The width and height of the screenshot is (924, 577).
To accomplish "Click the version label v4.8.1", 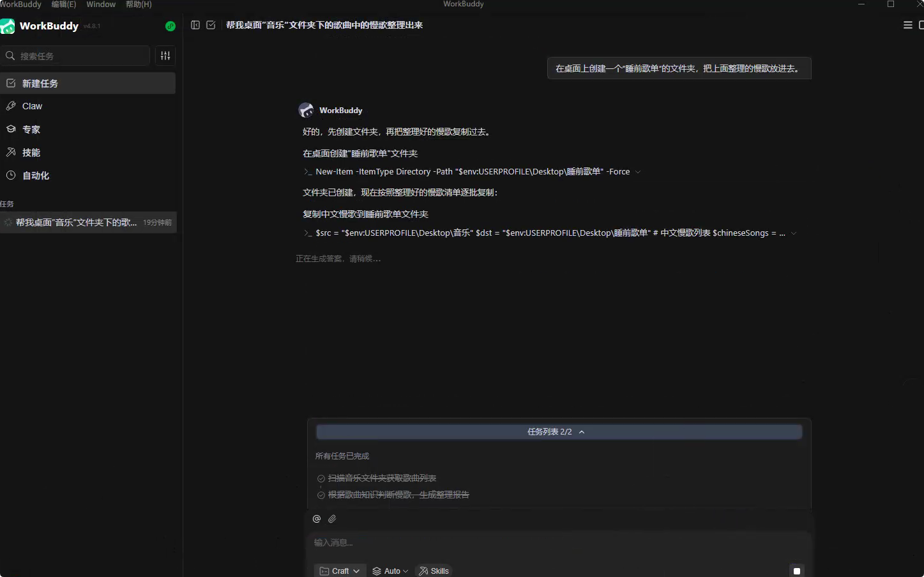I will click(92, 26).
